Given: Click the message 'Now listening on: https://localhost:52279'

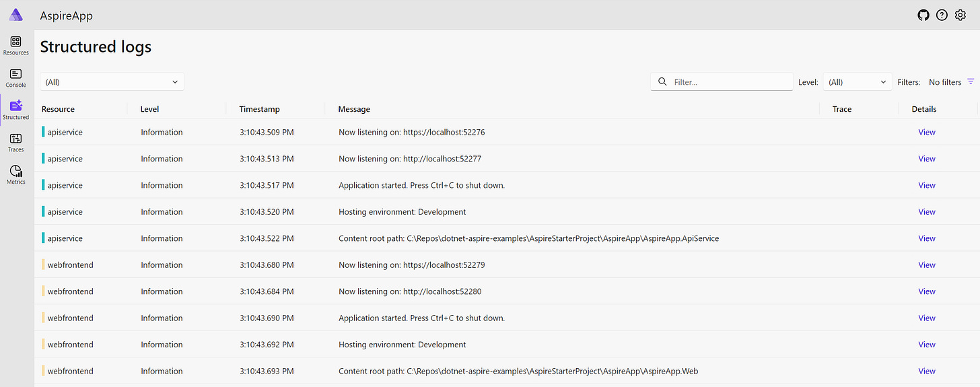Looking at the screenshot, I should 411,265.
